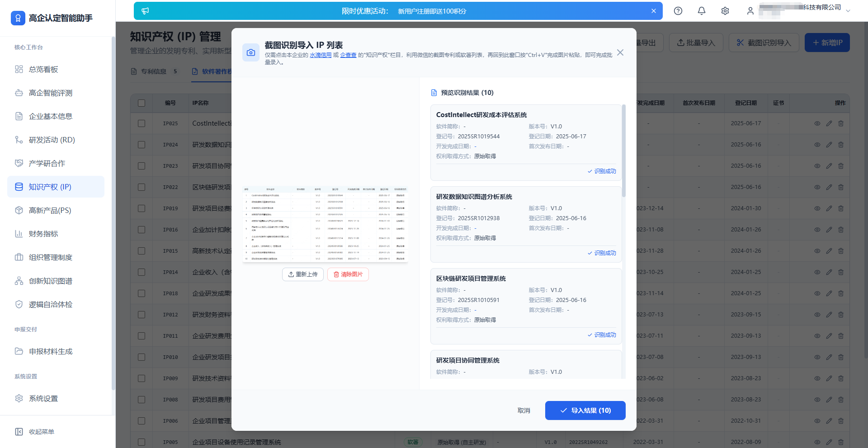Expand the company account dropdown arrow

point(848,11)
